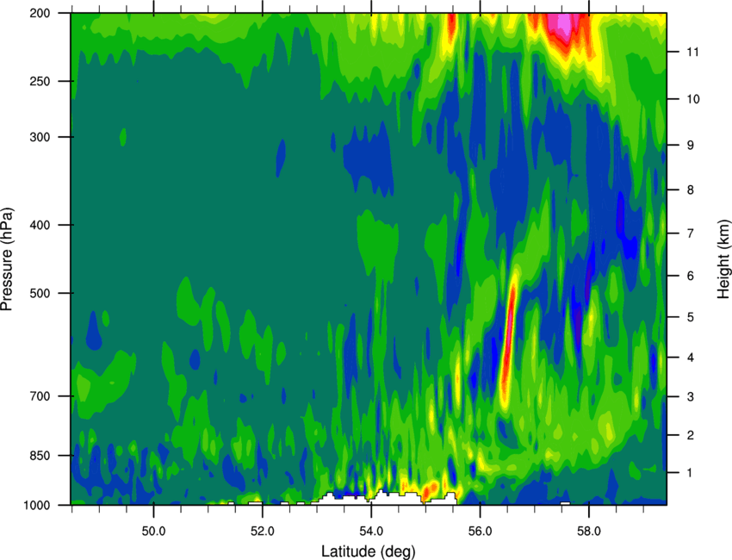732x560 pixels.
Task: Click the 52.0 latitude tick label
Action: 263,532
